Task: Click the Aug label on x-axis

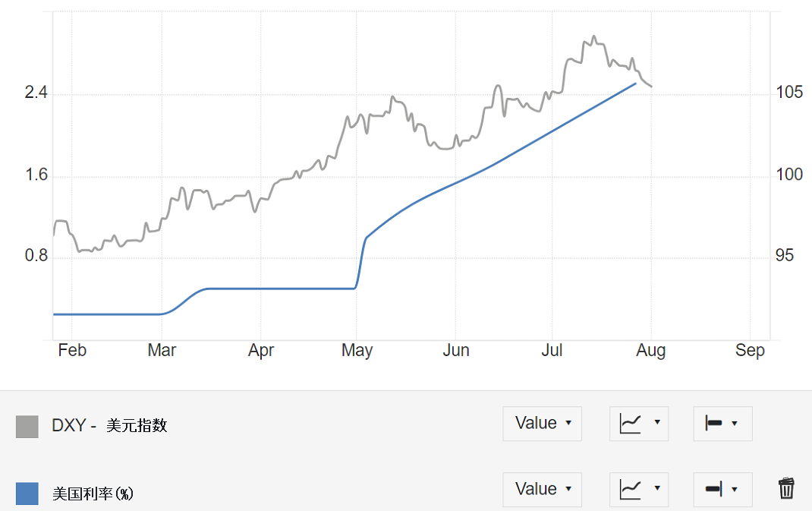Action: pos(650,351)
